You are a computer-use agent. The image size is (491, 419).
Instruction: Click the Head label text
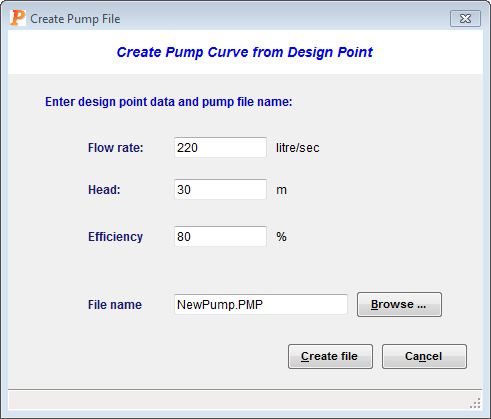104,190
